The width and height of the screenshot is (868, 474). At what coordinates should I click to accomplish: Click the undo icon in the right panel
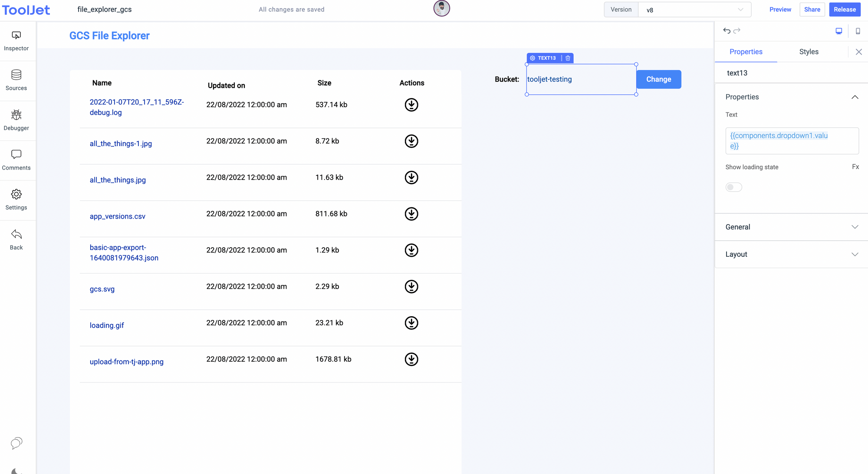click(x=727, y=31)
